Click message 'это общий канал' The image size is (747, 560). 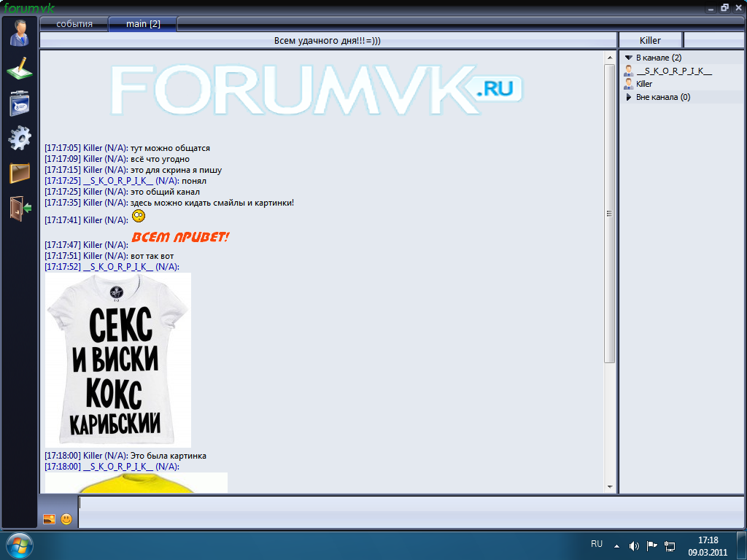(x=165, y=192)
